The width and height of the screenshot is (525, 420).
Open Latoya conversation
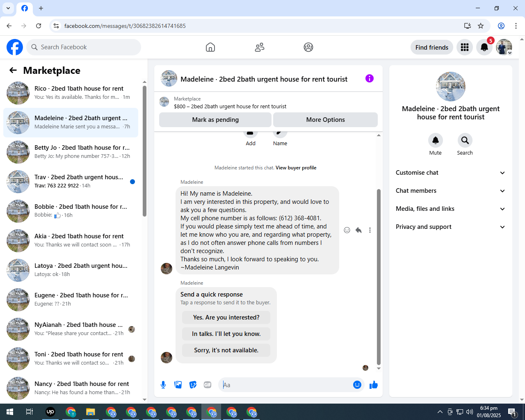point(71,270)
